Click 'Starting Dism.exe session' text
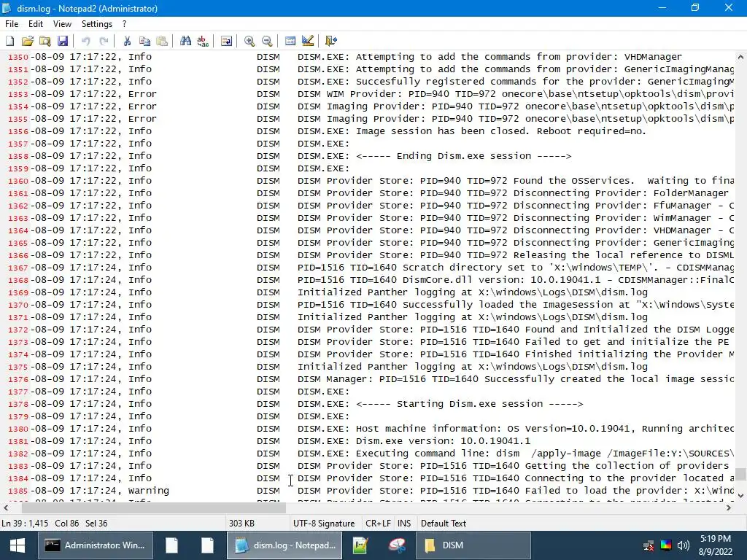The width and height of the screenshot is (747, 560). point(470,404)
